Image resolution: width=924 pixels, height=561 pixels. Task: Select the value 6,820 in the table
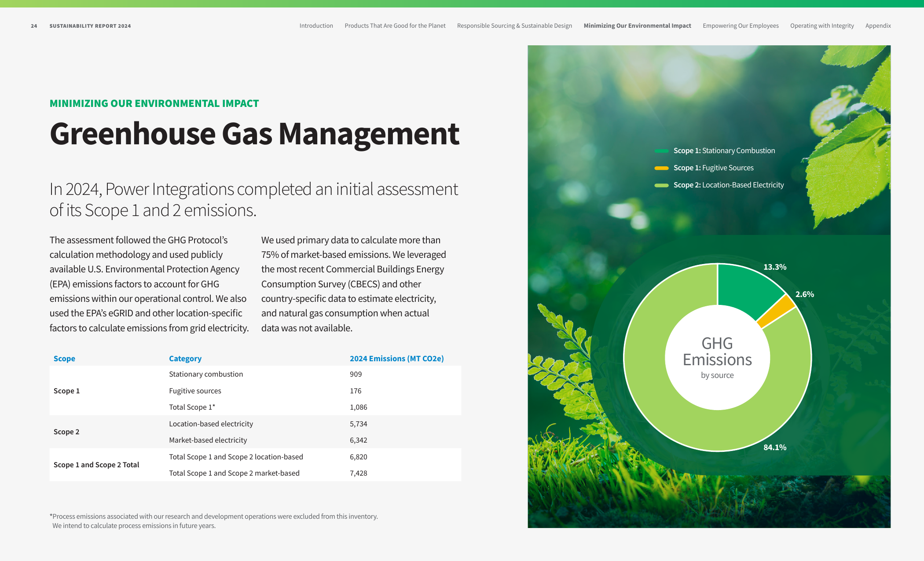358,457
